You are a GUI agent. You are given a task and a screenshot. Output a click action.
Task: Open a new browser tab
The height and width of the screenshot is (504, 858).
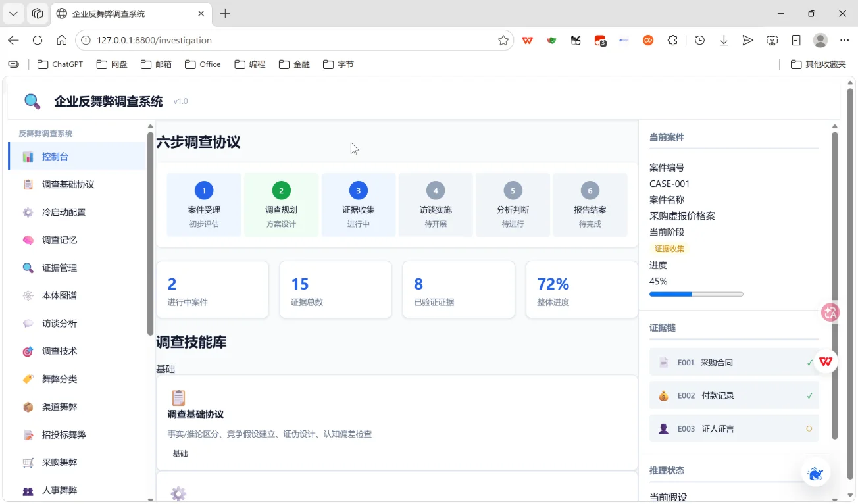click(226, 13)
